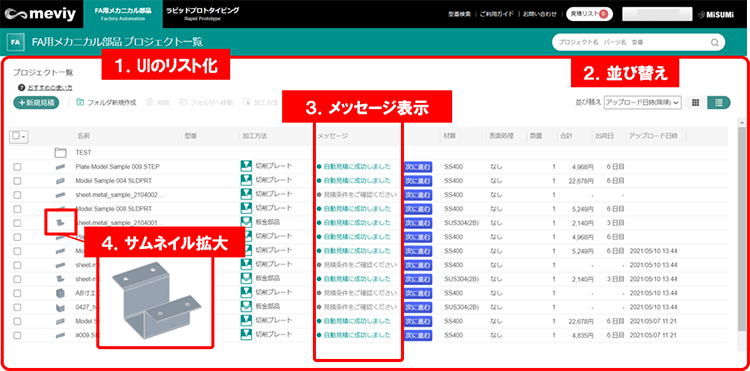The height and width of the screenshot is (371, 750).
Task: Click 次に進む for Plate Model Sample 009
Action: [x=418, y=167]
